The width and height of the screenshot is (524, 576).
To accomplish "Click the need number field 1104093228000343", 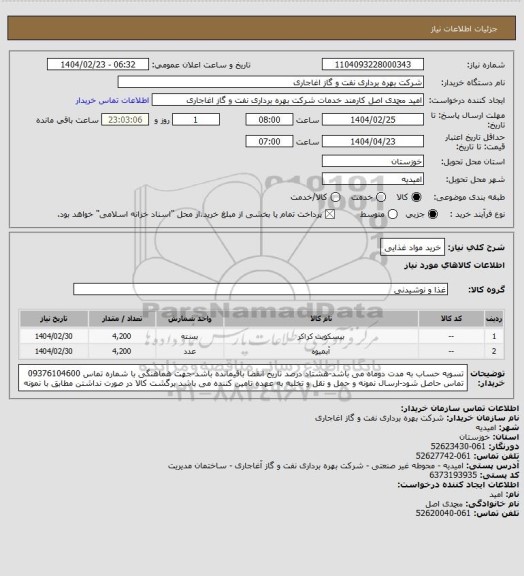I will [373, 64].
